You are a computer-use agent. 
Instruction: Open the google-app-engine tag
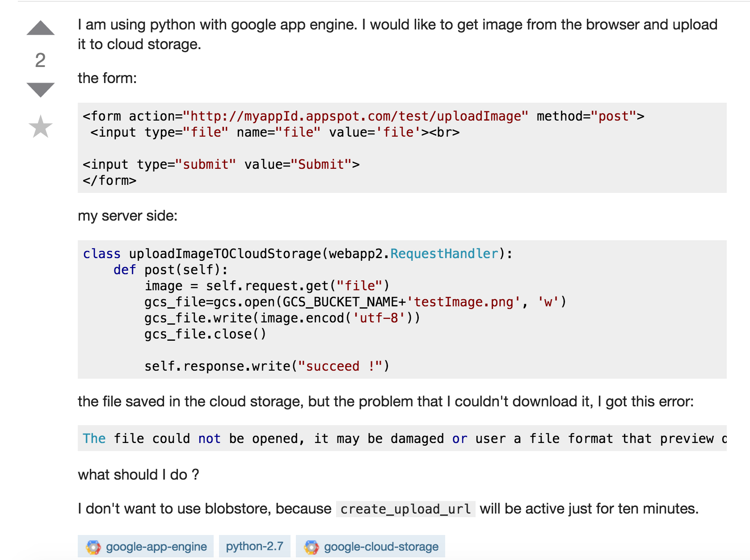point(146,546)
